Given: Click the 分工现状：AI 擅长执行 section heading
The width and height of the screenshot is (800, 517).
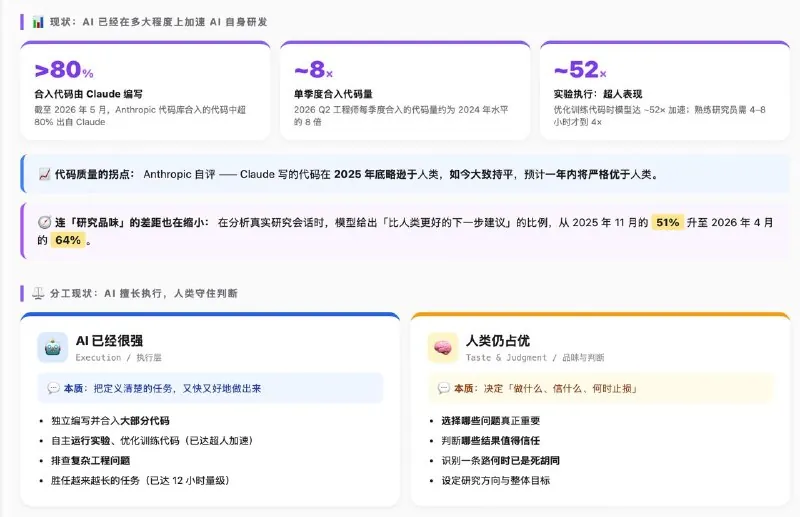Looking at the screenshot, I should tap(143, 293).
